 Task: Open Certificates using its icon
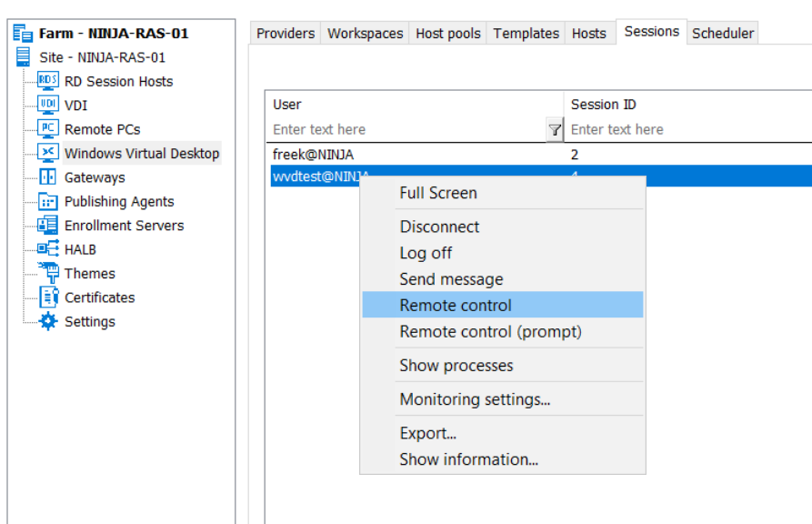tap(48, 297)
